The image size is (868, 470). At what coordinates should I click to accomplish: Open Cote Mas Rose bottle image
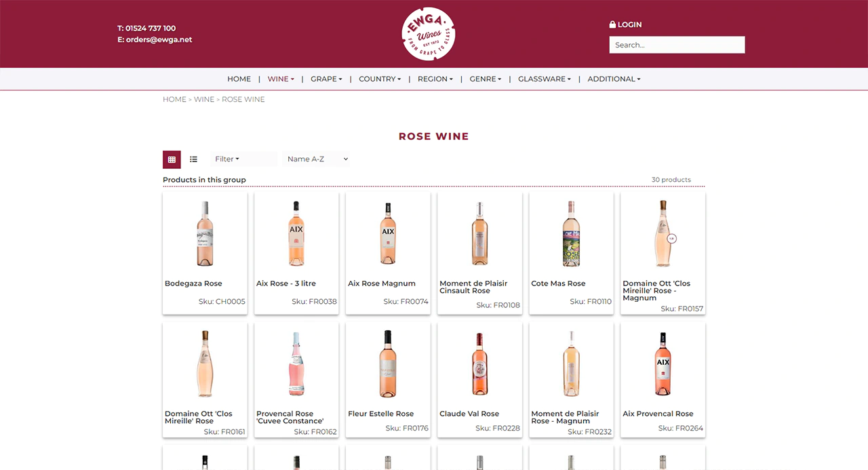coord(571,234)
